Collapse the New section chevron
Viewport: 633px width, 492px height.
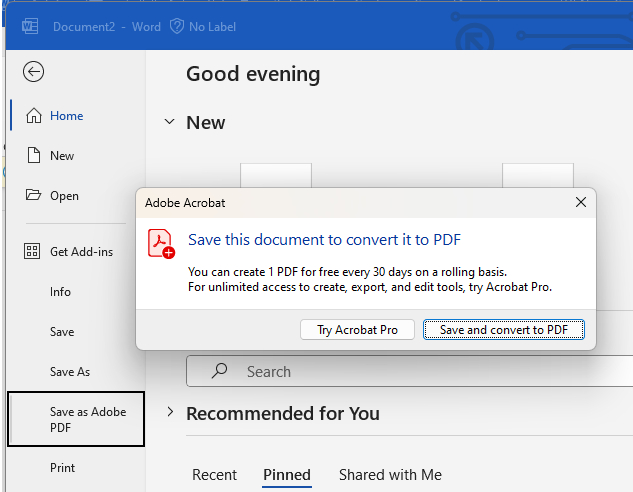coord(168,123)
